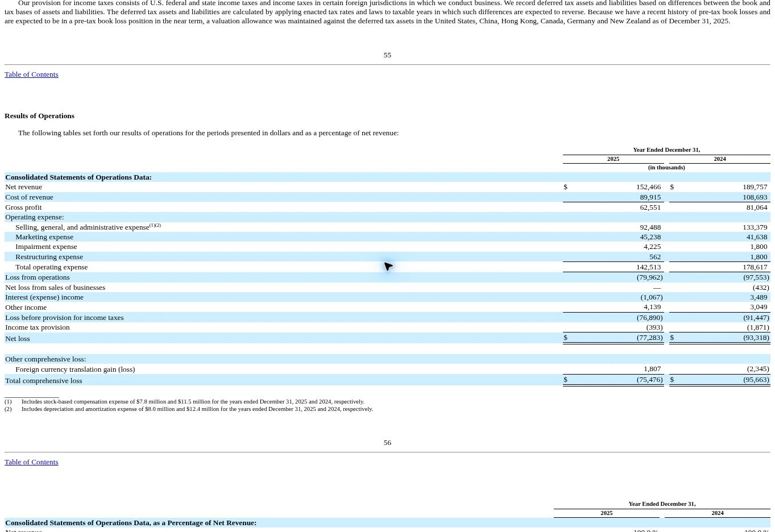
Task: Click footnote (1) about stock-based compensation
Action: tap(184, 402)
